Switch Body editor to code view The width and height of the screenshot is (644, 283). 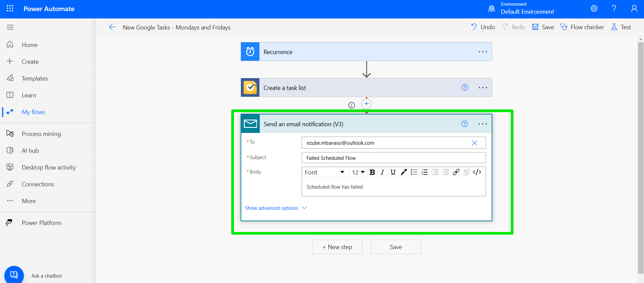coord(477,172)
